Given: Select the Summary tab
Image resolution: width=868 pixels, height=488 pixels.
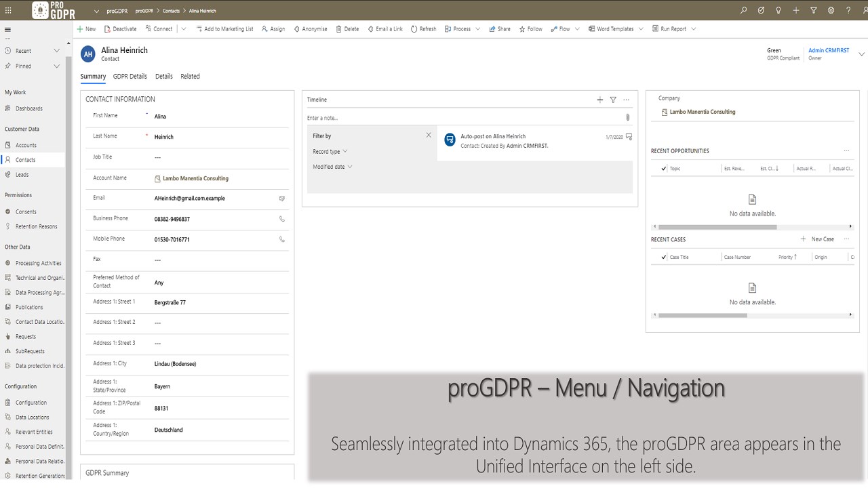Looking at the screenshot, I should (x=93, y=77).
